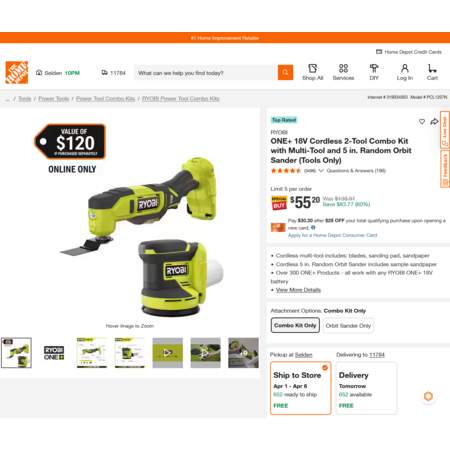Click the orange search magnifier button

pyautogui.click(x=285, y=72)
